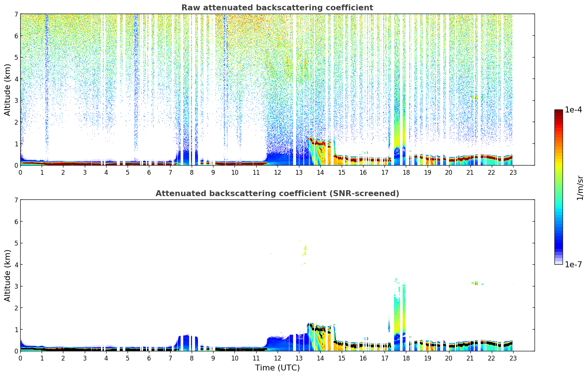Click the "1/m/sr" colorbar unit label
This screenshot has width=588, height=376.
coord(580,188)
